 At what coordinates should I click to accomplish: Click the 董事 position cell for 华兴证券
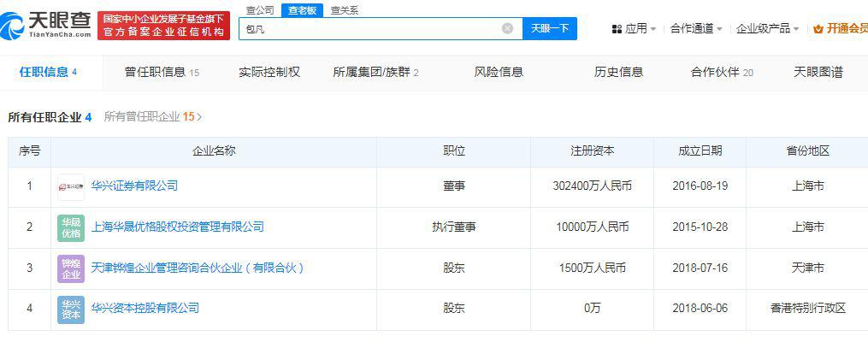pyautogui.click(x=454, y=186)
